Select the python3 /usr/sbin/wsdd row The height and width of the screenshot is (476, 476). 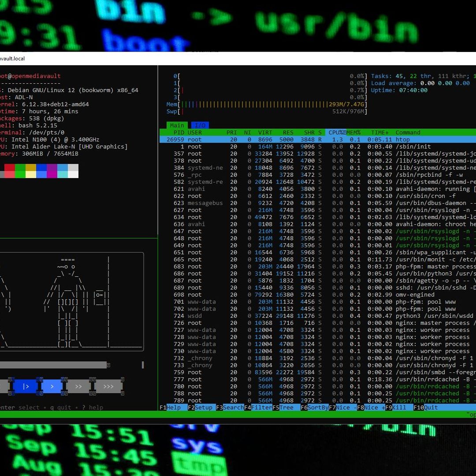coord(317,316)
